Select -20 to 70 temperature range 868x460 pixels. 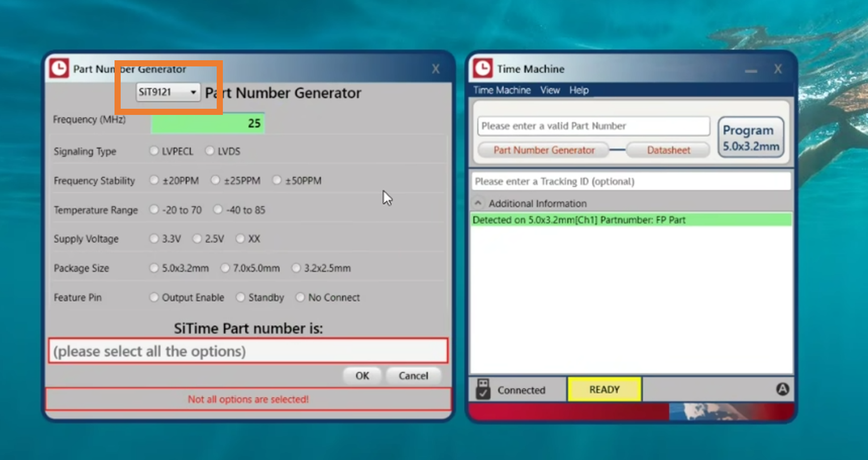(x=154, y=210)
